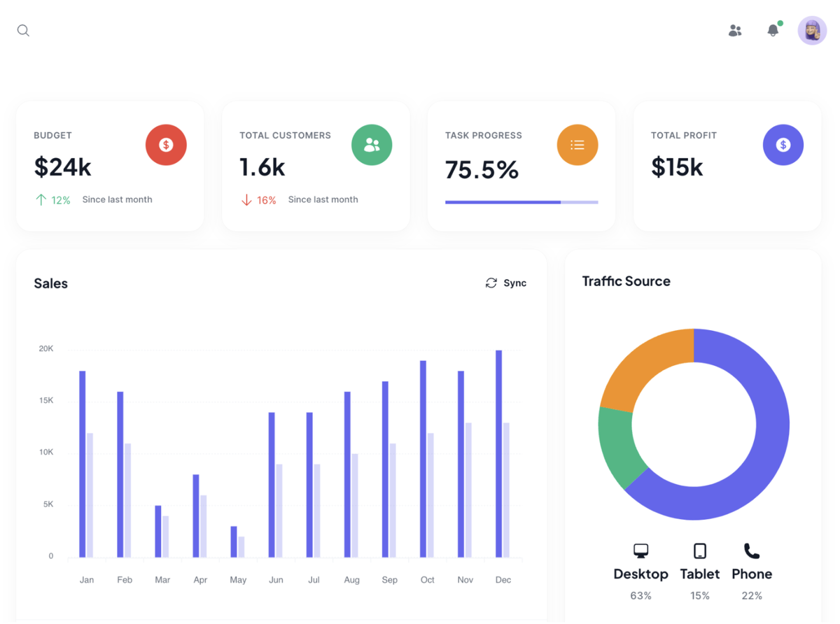Click the Tablet legend label
Image resolution: width=840 pixels, height=624 pixels.
[x=700, y=574]
